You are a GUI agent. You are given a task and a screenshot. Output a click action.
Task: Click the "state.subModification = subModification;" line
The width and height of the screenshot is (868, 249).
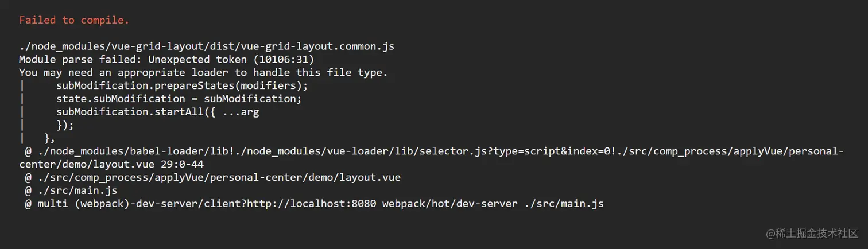point(179,99)
